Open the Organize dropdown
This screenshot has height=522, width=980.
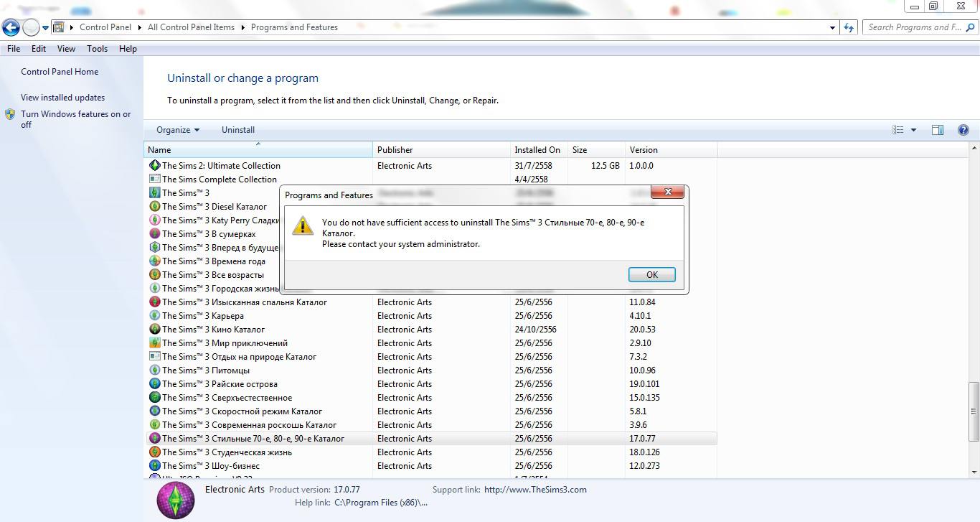[x=178, y=130]
